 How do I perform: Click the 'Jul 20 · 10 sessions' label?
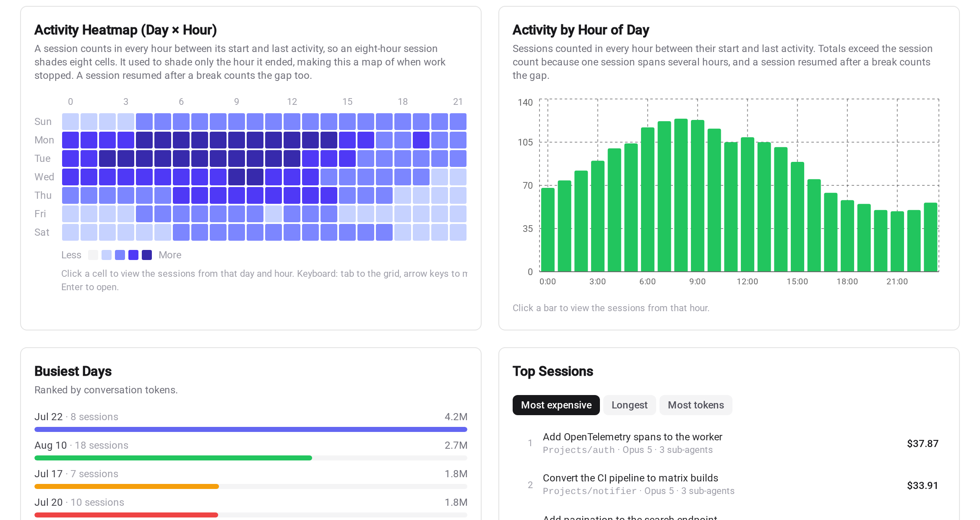pyautogui.click(x=79, y=502)
